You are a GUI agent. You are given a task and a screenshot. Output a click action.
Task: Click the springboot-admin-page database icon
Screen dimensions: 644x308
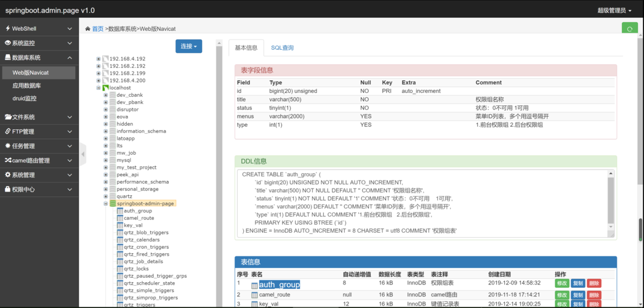coord(113,203)
